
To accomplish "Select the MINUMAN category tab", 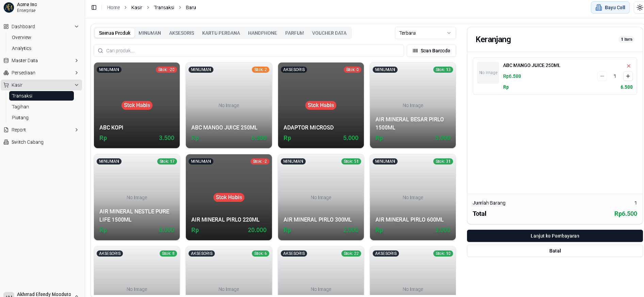I will (x=150, y=33).
